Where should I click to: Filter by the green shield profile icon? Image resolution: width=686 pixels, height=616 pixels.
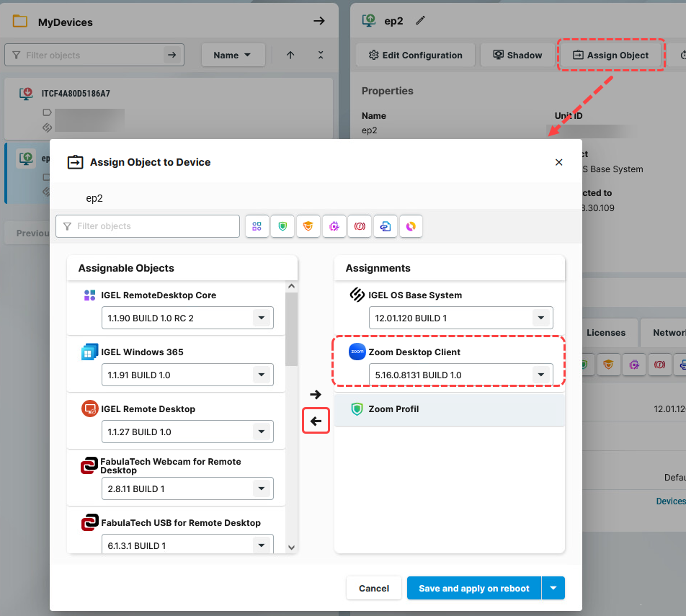(x=282, y=226)
